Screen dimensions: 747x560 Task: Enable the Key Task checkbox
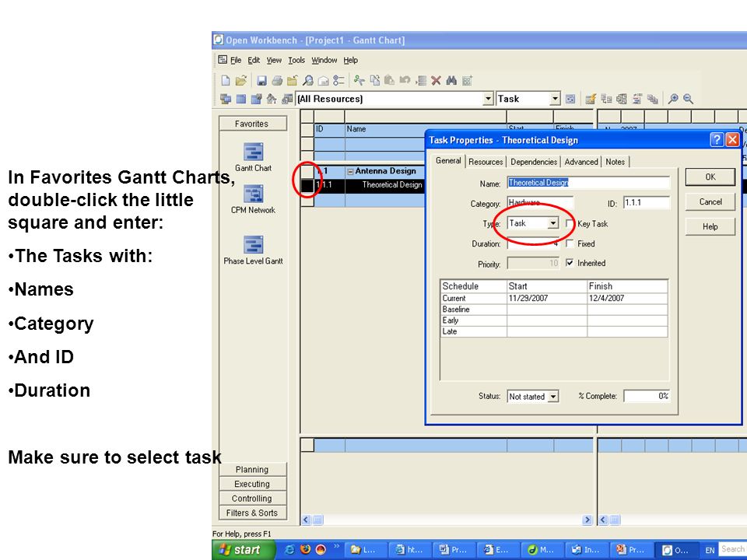(570, 223)
